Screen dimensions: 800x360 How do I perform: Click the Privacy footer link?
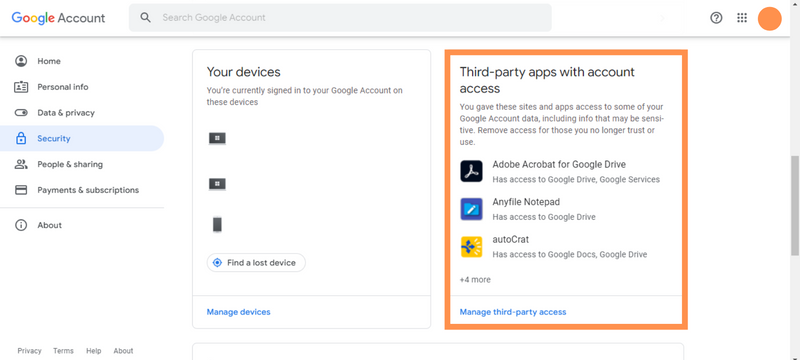(30, 351)
